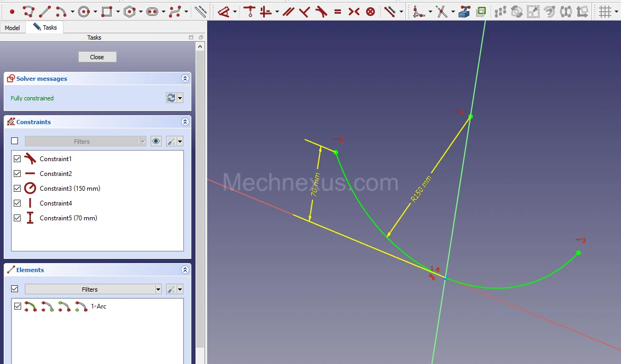The width and height of the screenshot is (621, 364).
Task: Open the Grid settings dropdown arrow
Action: pyautogui.click(x=617, y=12)
